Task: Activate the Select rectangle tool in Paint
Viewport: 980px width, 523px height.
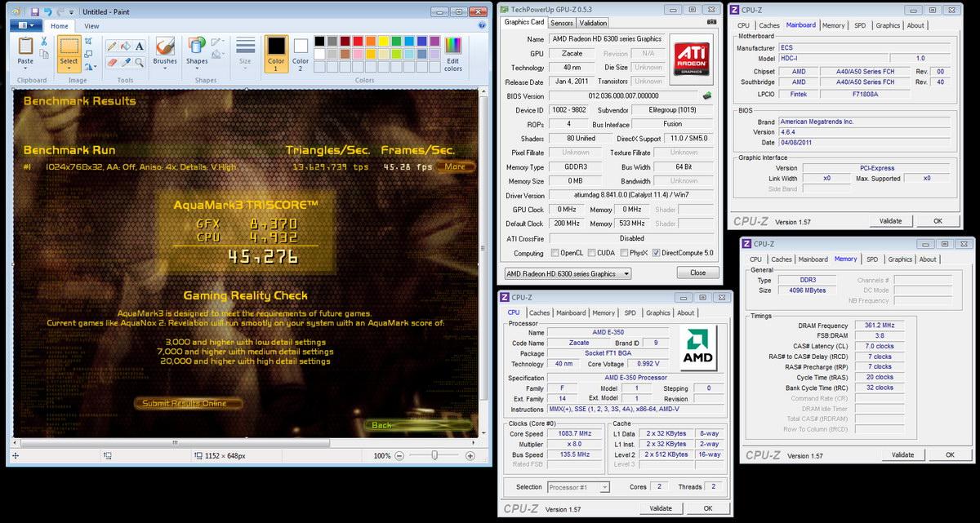Action: point(69,46)
